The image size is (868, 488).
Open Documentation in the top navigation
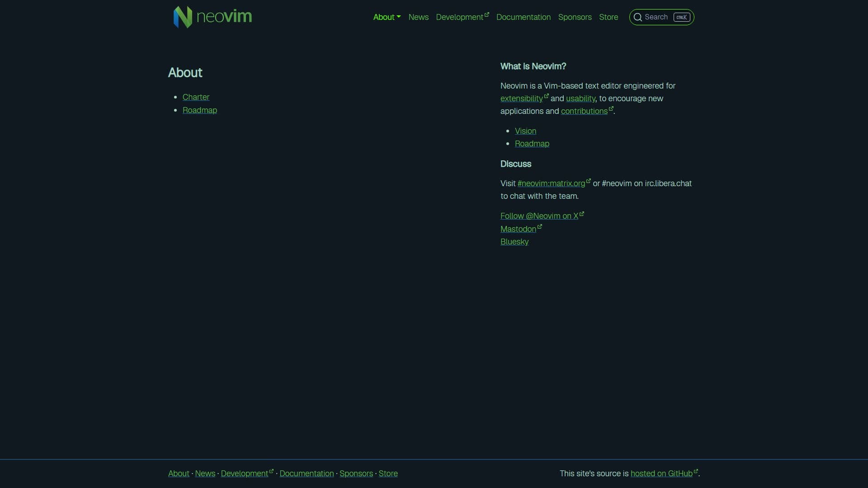click(524, 17)
